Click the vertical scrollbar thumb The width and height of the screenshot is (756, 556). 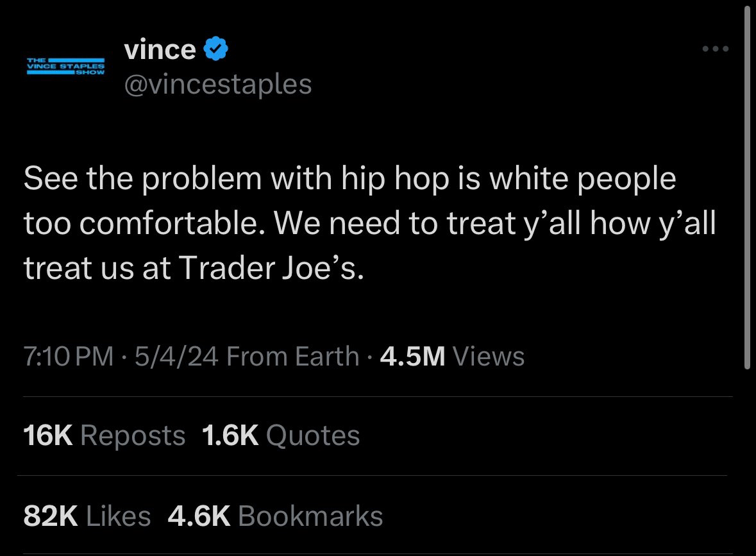point(747,186)
